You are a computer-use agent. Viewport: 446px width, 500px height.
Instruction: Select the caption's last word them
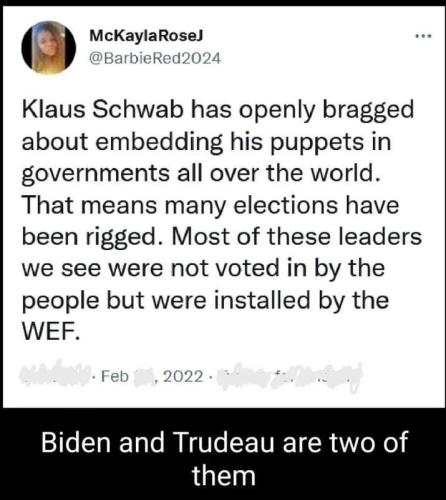[x=224, y=475]
